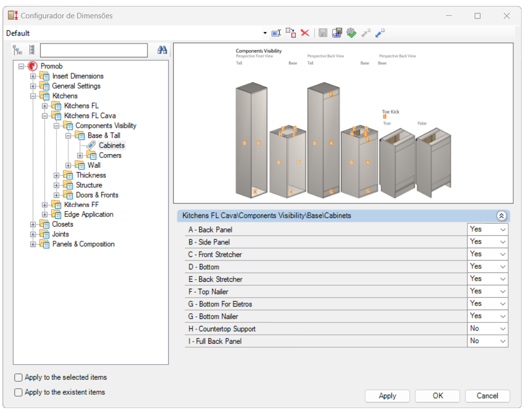Expand the Corners tree node

pos(80,156)
